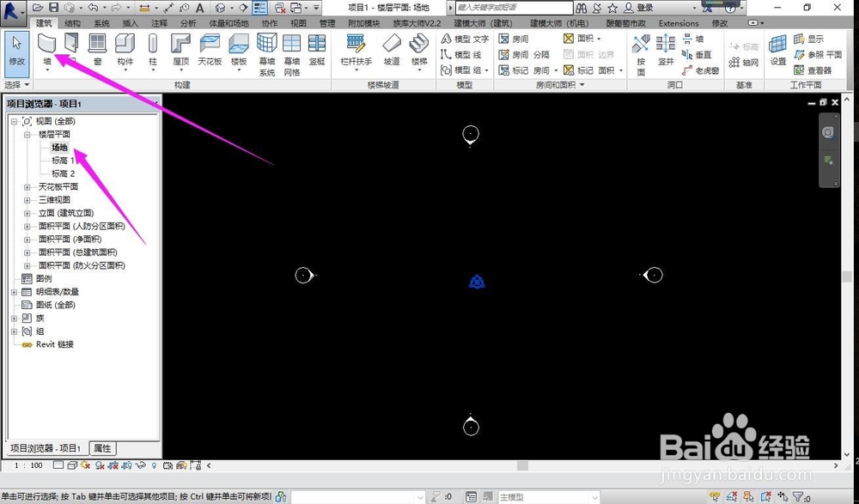Screen dimensions: 859x504
Task: Select the 按面 opening by face tool
Action: click(641, 54)
